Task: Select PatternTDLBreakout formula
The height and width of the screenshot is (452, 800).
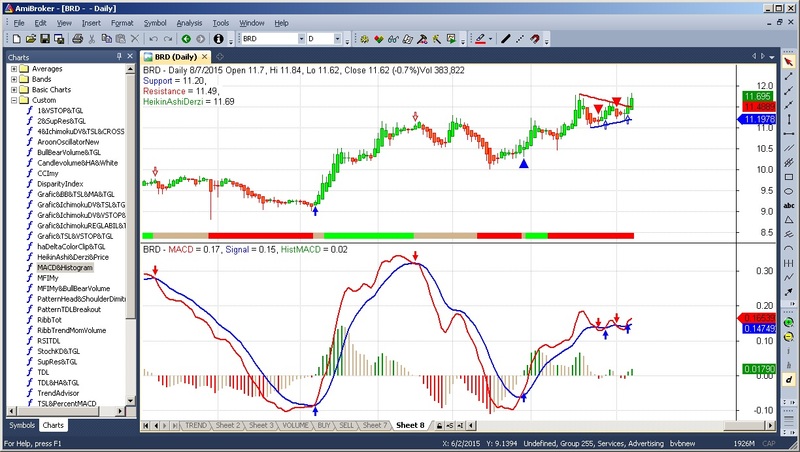Action: pyautogui.click(x=69, y=309)
